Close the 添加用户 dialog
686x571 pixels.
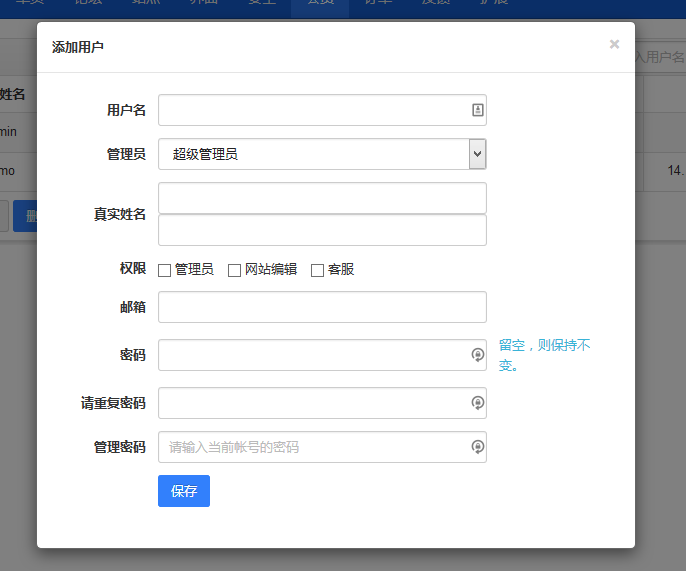(x=614, y=44)
